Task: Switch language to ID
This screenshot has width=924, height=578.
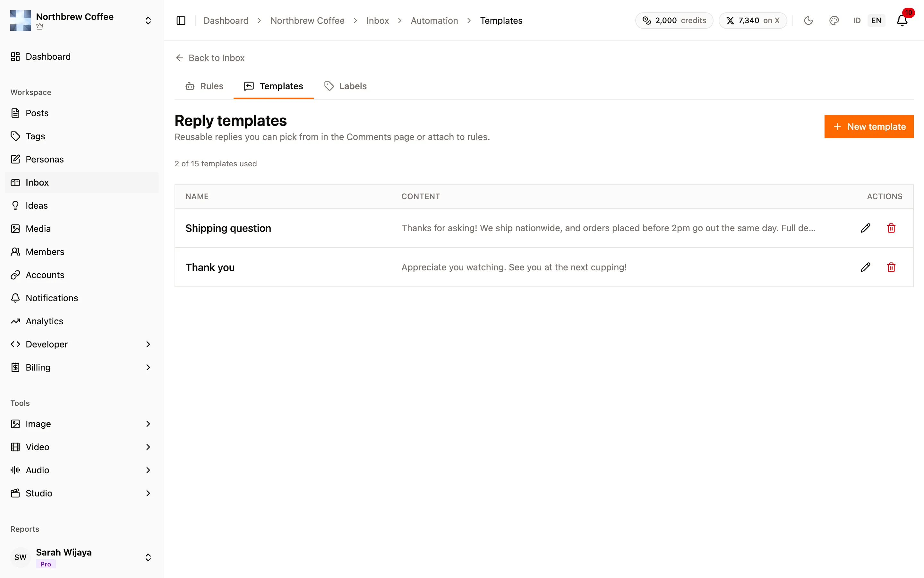Action: pyautogui.click(x=856, y=21)
